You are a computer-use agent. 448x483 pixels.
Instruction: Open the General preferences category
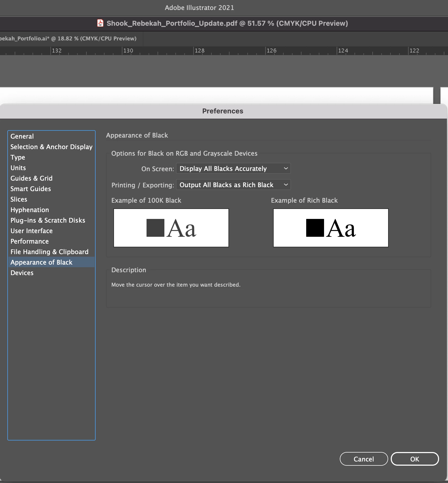coord(51,136)
